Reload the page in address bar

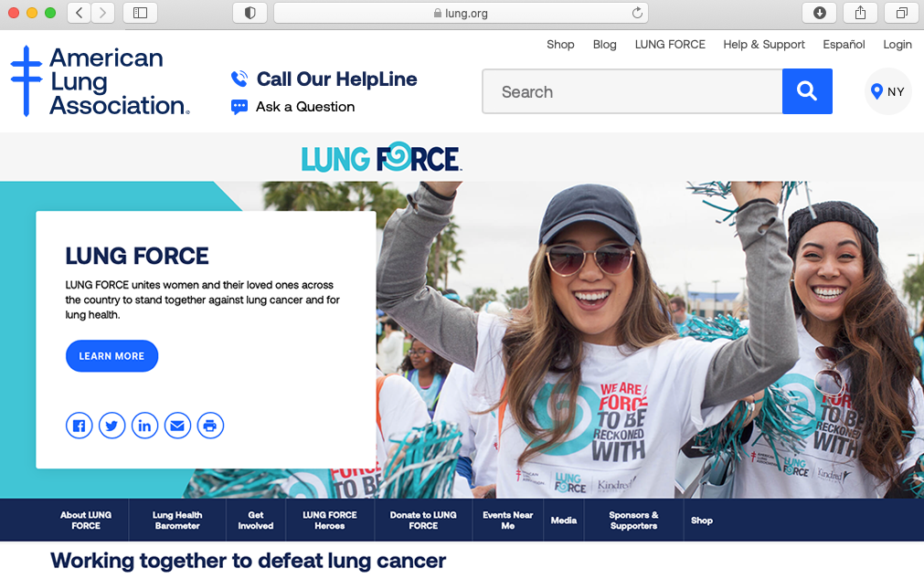pyautogui.click(x=637, y=13)
